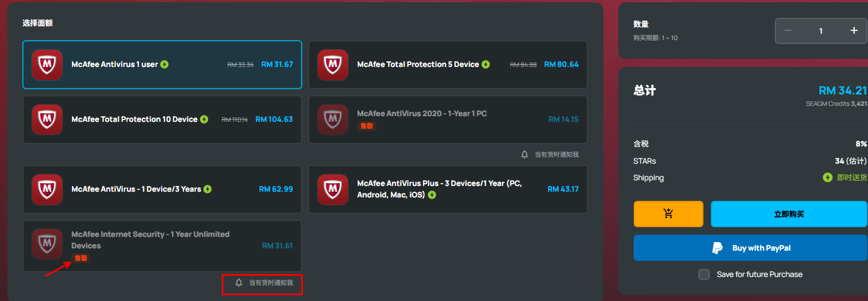Screen dimensions: 868x301
Task: Click green bolt icon in Shipping row
Action: pos(827,178)
